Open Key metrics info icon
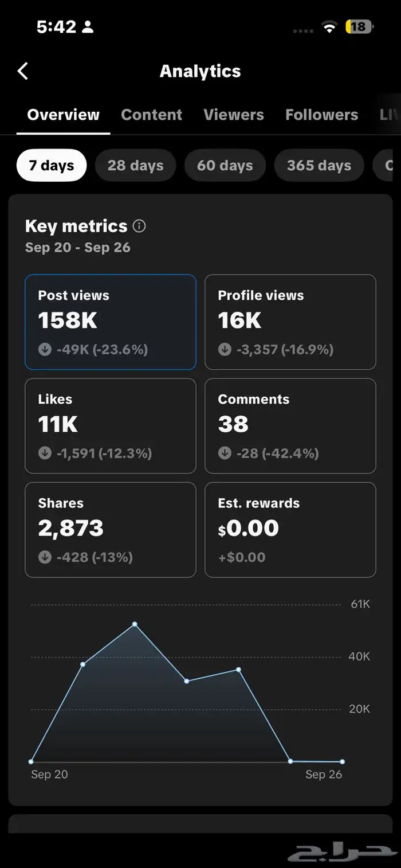The height and width of the screenshot is (868, 401). click(139, 226)
